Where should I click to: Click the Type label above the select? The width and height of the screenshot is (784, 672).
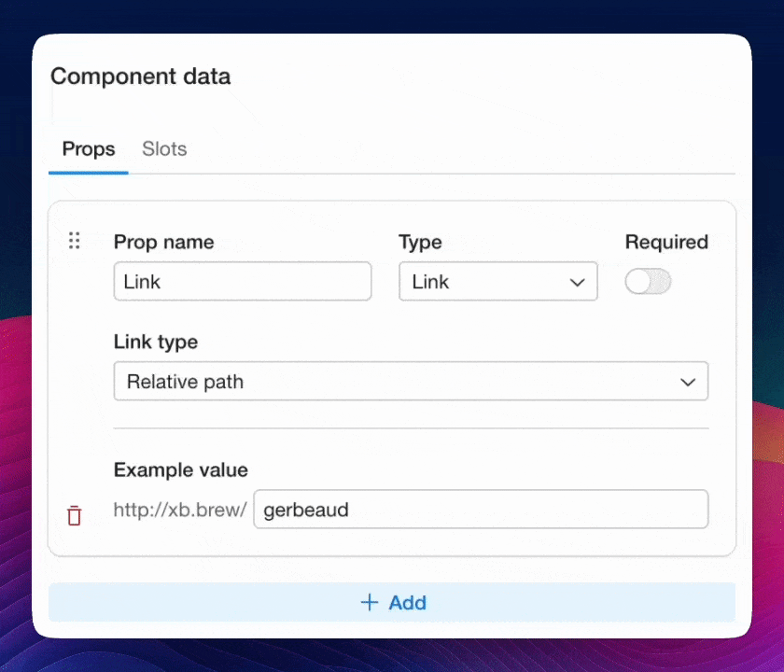point(420,243)
